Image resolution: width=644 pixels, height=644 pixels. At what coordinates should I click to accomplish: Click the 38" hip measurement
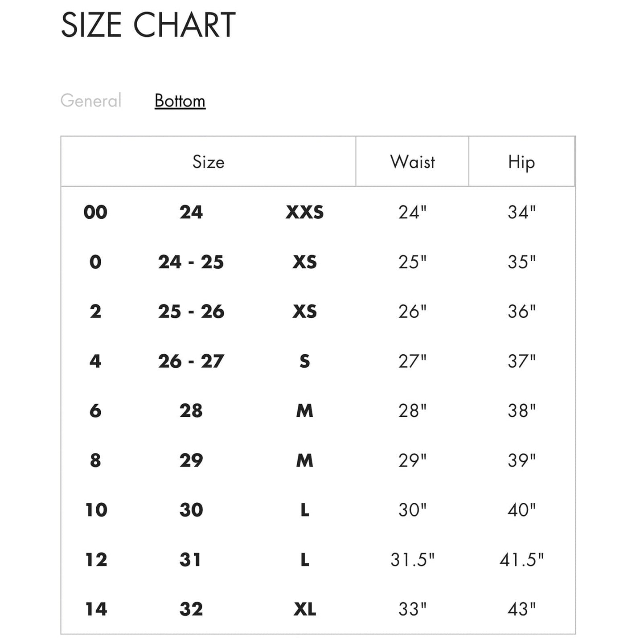coord(521,410)
